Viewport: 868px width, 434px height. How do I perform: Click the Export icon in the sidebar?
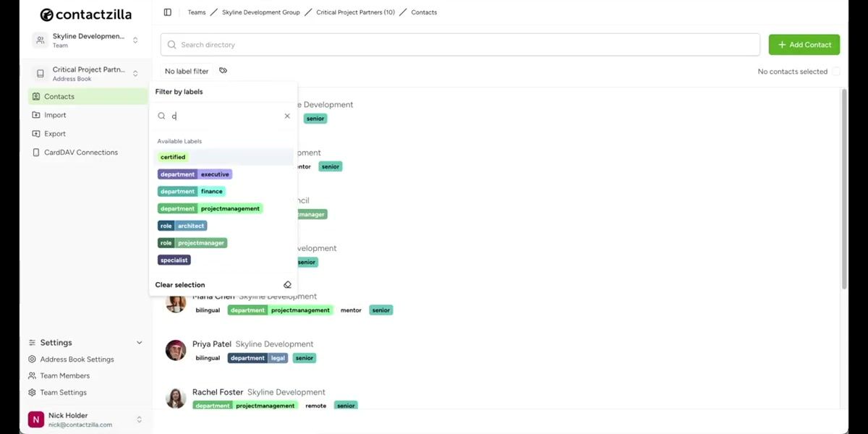pos(36,133)
